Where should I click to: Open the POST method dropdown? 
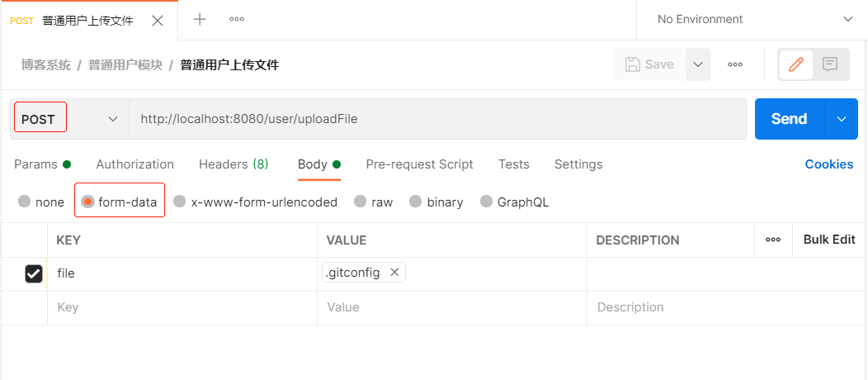coord(70,119)
